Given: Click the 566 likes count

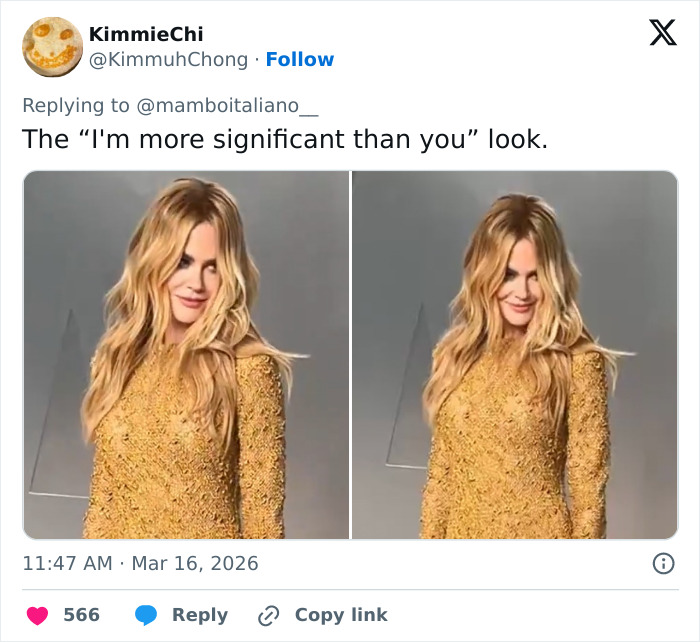Looking at the screenshot, I should pos(82,615).
